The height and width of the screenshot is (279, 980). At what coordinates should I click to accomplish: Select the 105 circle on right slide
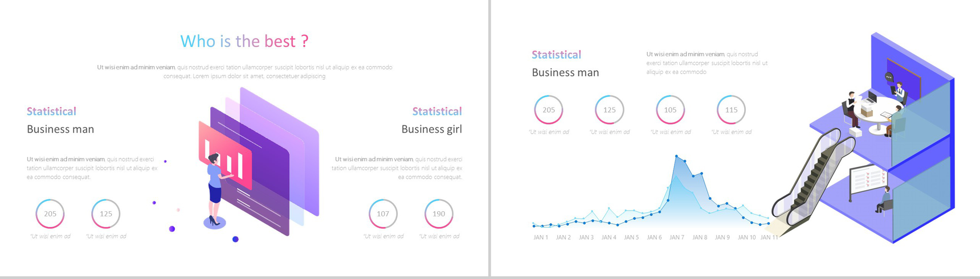pos(670,110)
